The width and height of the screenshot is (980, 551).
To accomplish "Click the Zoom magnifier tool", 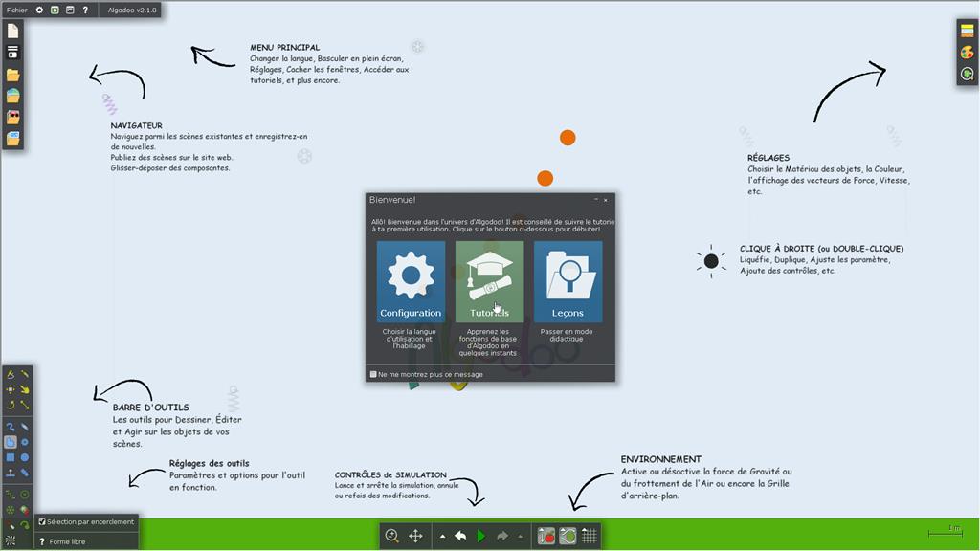I will click(391, 536).
